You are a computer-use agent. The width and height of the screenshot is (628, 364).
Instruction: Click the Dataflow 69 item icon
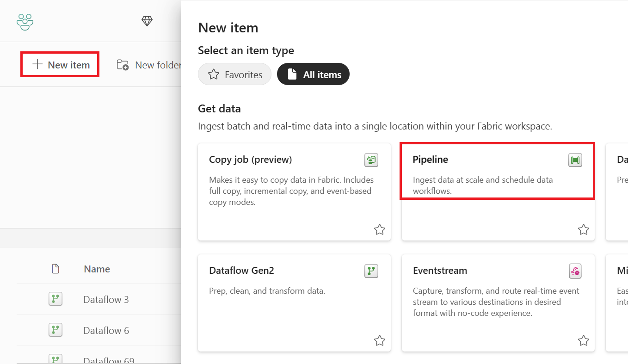pyautogui.click(x=55, y=358)
